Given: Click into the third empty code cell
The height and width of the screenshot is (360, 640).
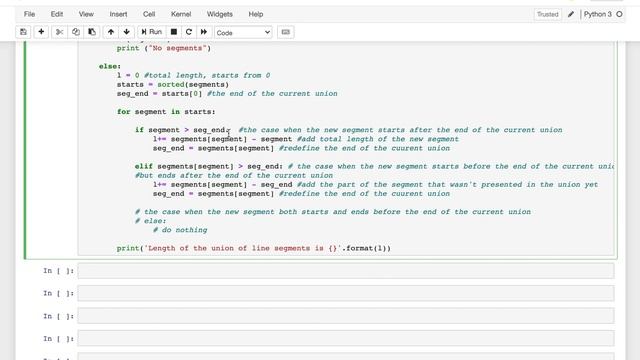Looking at the screenshot, I should 346,316.
